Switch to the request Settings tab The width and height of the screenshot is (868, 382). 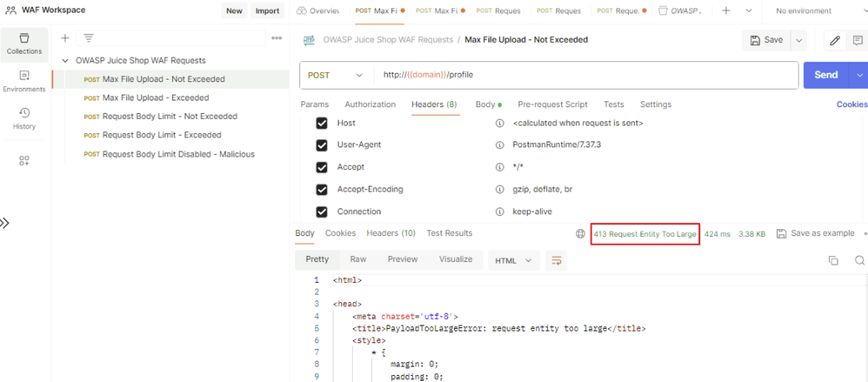656,104
